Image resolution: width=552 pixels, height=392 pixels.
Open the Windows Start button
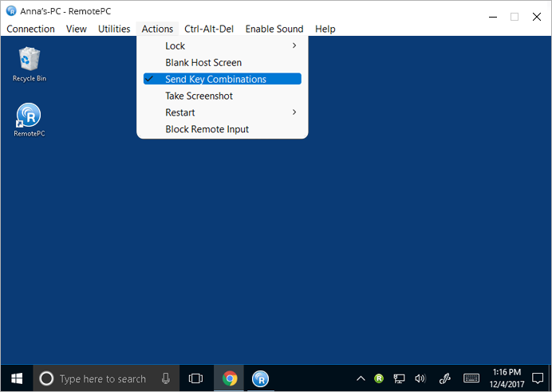click(x=17, y=378)
